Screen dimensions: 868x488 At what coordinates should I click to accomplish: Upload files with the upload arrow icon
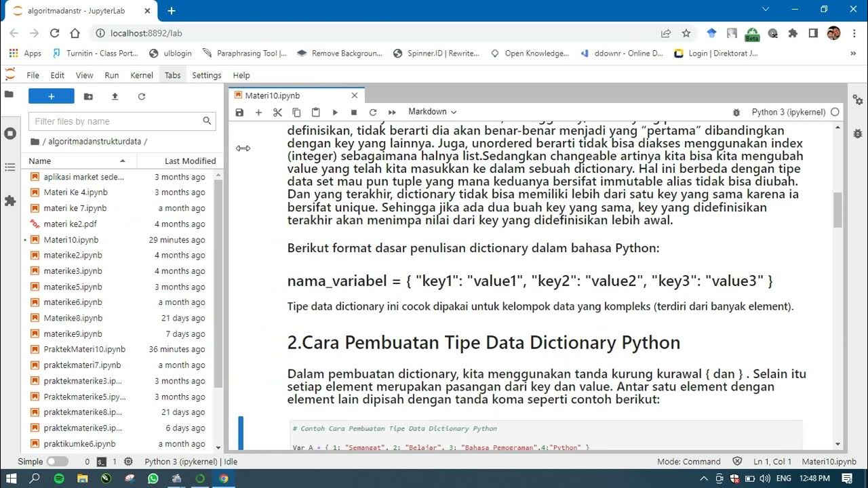(115, 96)
